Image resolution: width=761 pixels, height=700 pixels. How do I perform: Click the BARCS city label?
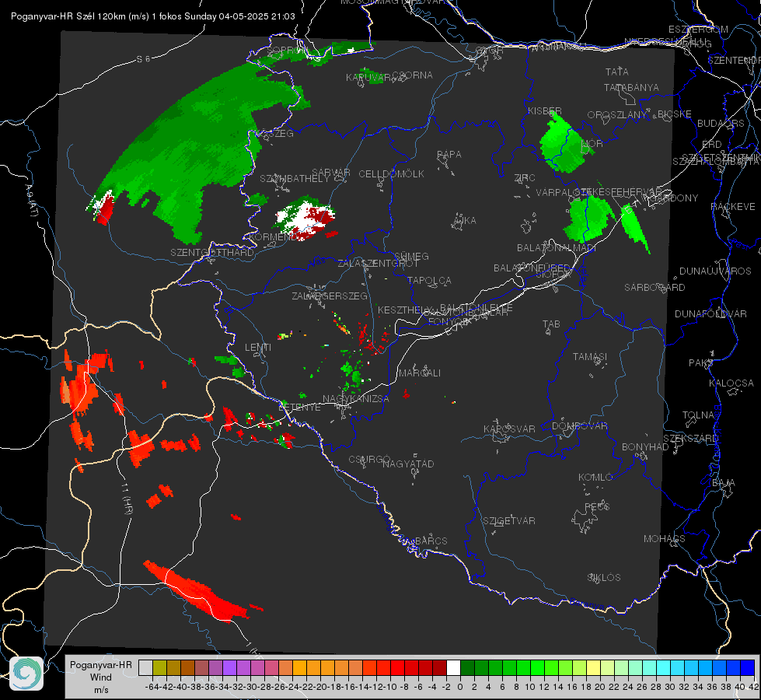tap(431, 541)
